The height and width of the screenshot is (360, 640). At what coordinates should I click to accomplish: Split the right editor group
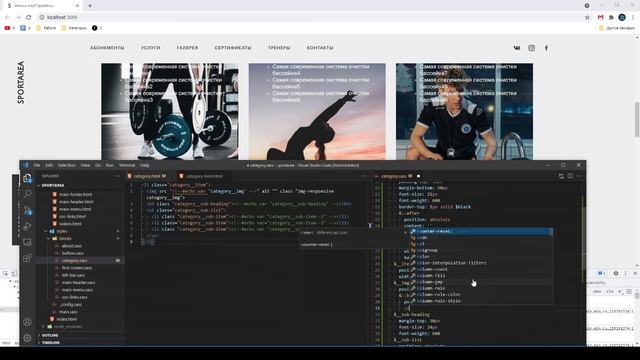570,176
